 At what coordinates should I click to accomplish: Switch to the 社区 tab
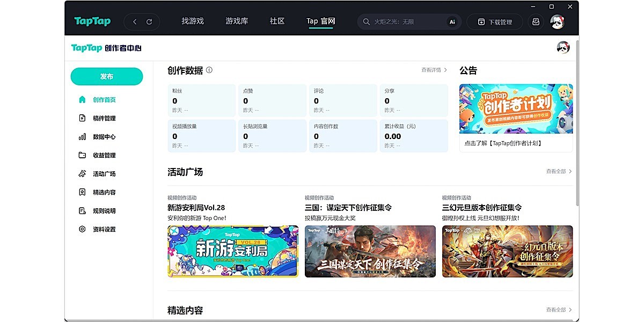[x=276, y=21]
